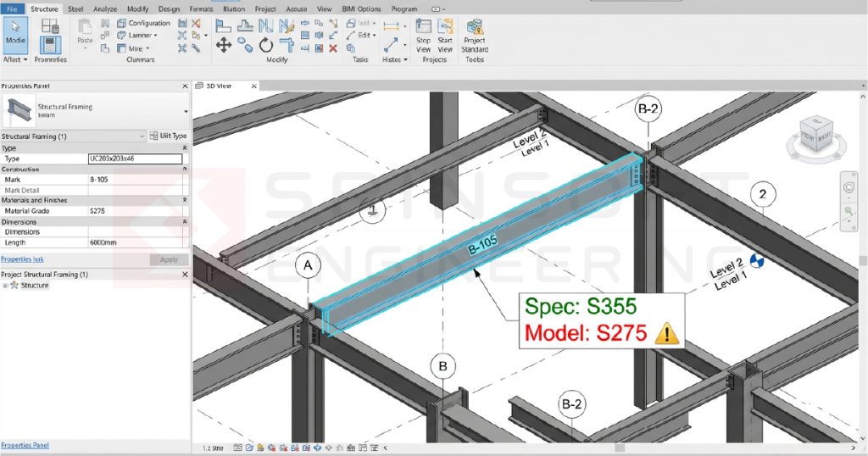The image size is (868, 456).
Task: Collapse the Materials and Finishes section
Action: pyautogui.click(x=185, y=200)
